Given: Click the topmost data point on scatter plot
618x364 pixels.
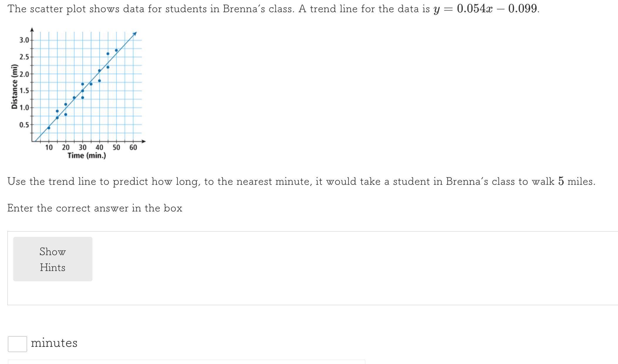Looking at the screenshot, I should [x=116, y=50].
